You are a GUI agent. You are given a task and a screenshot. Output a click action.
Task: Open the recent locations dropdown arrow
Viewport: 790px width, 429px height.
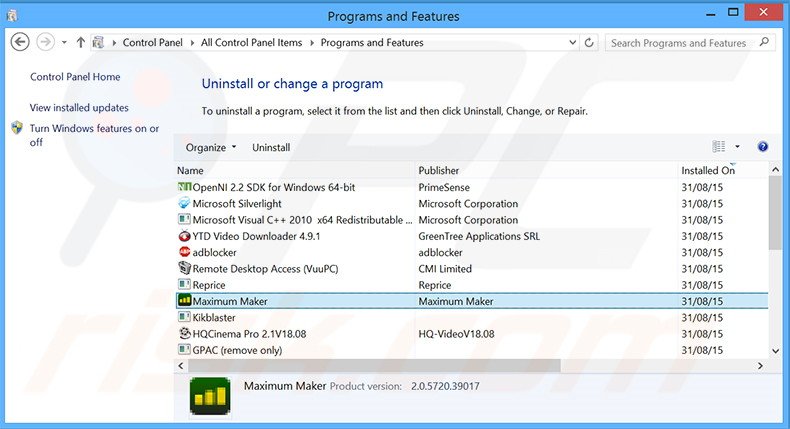64,43
